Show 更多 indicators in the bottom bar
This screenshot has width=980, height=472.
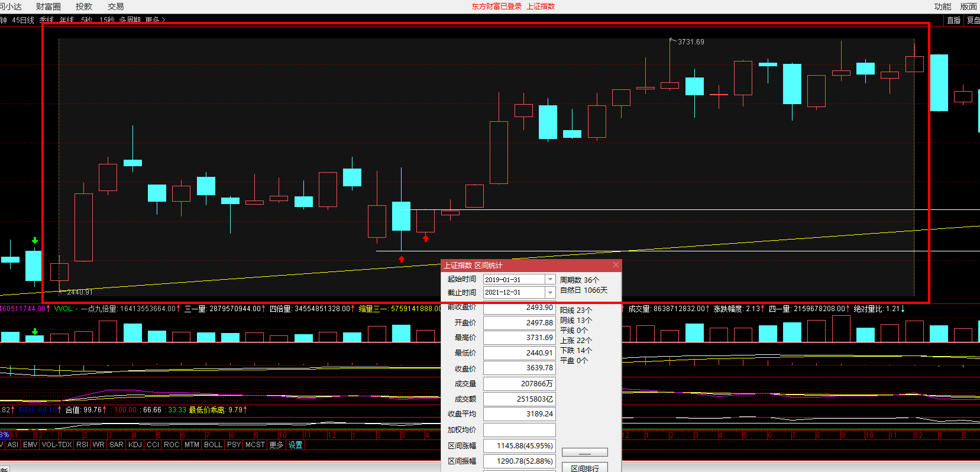(x=276, y=445)
